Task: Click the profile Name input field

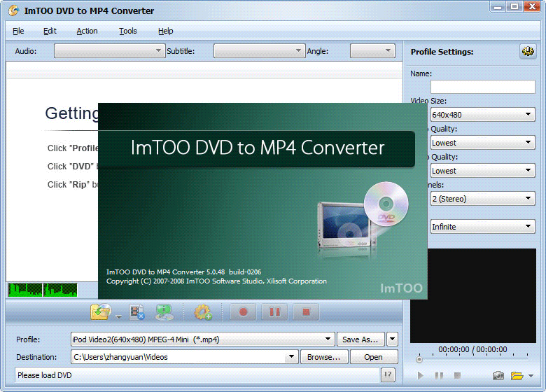Action: [482, 87]
